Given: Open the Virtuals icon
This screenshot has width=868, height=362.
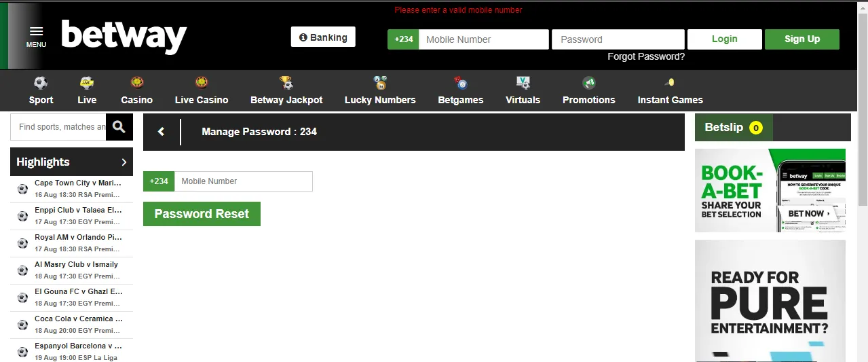Looking at the screenshot, I should point(523,83).
